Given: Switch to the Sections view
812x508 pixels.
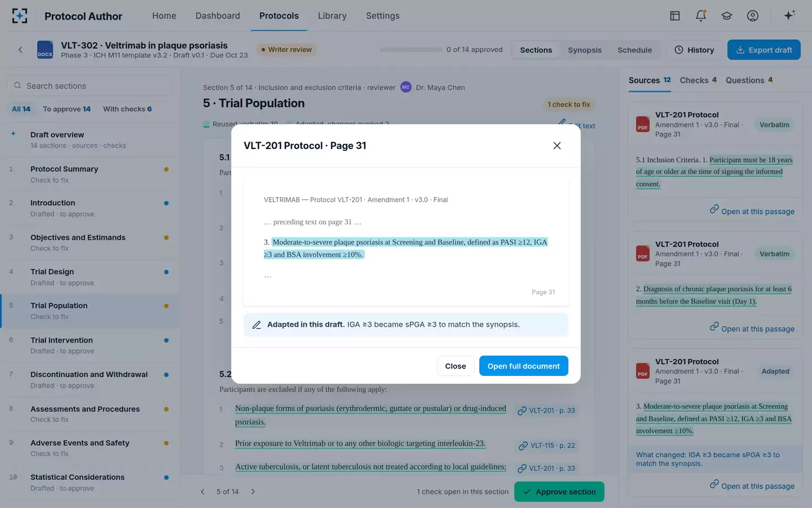Looking at the screenshot, I should 536,50.
